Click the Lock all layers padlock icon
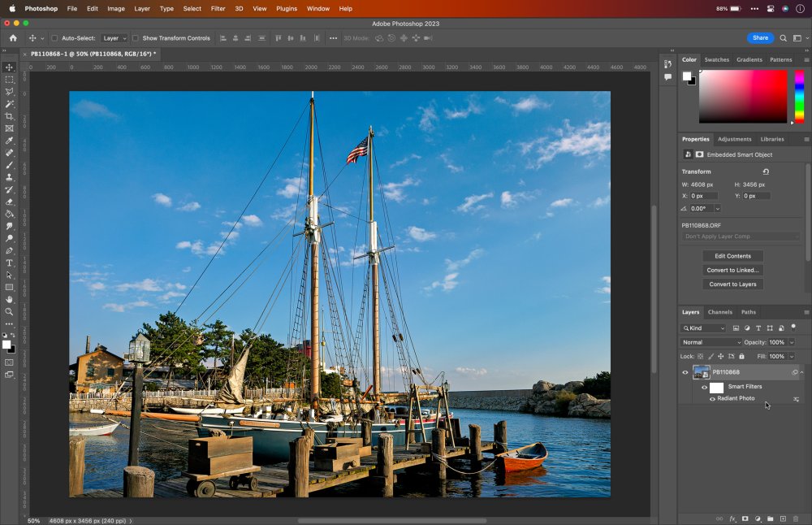The width and height of the screenshot is (812, 525). (x=741, y=356)
